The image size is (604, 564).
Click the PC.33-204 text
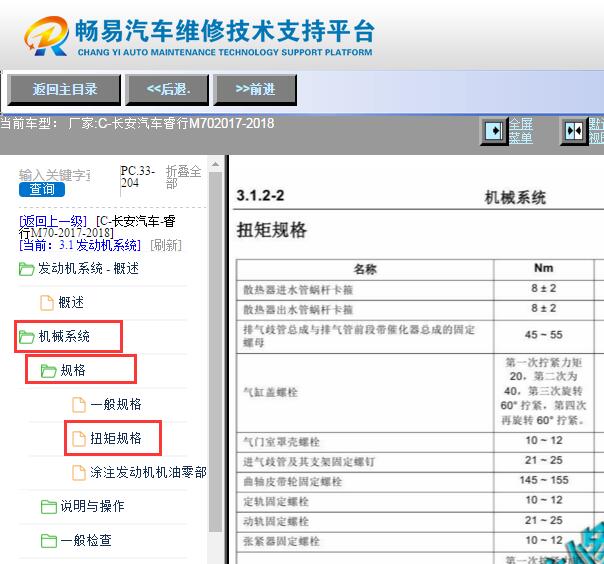pyautogui.click(x=138, y=176)
